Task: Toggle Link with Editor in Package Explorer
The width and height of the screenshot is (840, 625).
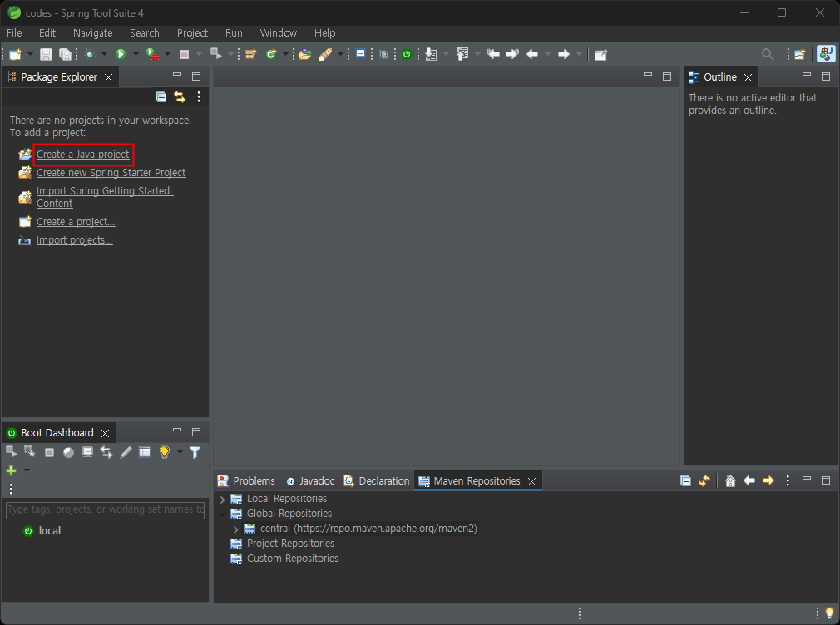Action: [x=180, y=96]
